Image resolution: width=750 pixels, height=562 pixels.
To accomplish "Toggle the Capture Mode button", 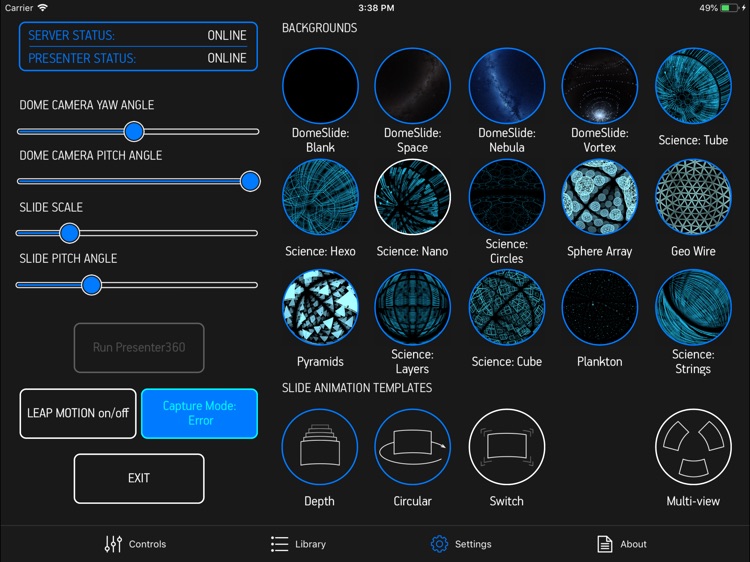I will [199, 413].
